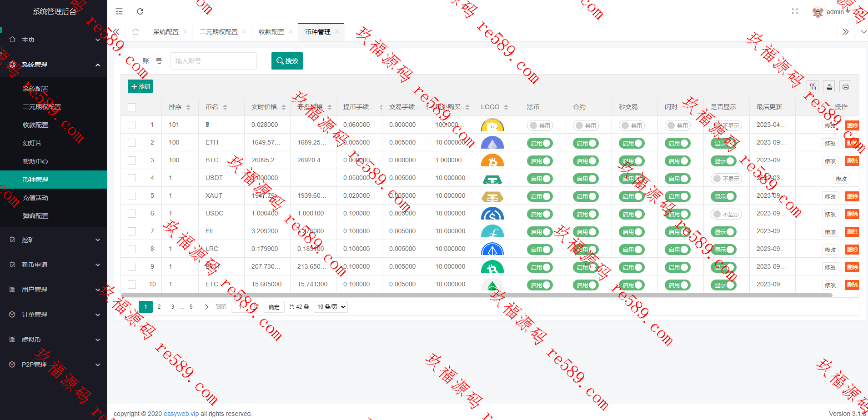Print the table icon
868x420 pixels.
tap(846, 87)
